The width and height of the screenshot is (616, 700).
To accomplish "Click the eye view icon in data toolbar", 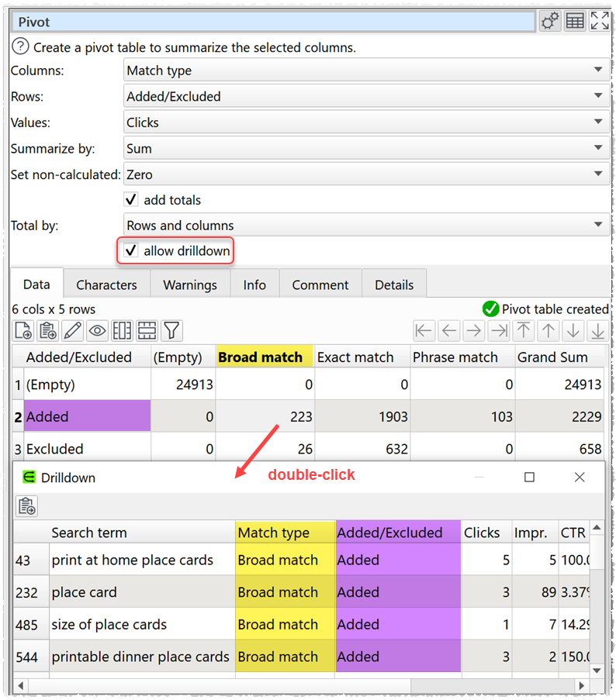I will (97, 332).
